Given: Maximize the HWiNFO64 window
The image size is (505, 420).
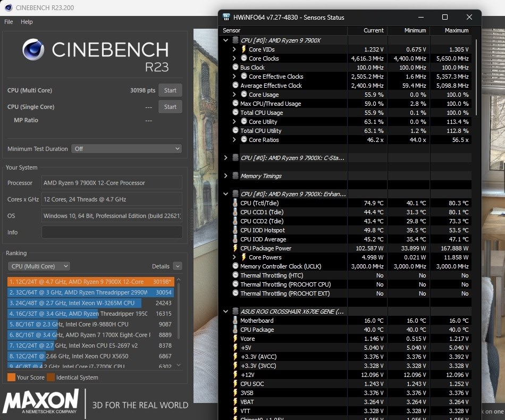Looking at the screenshot, I should coord(445,17).
